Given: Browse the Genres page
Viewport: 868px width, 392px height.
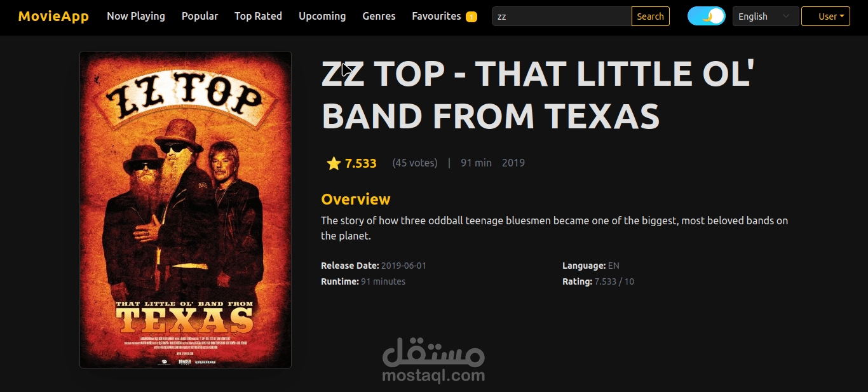Looking at the screenshot, I should (x=379, y=16).
